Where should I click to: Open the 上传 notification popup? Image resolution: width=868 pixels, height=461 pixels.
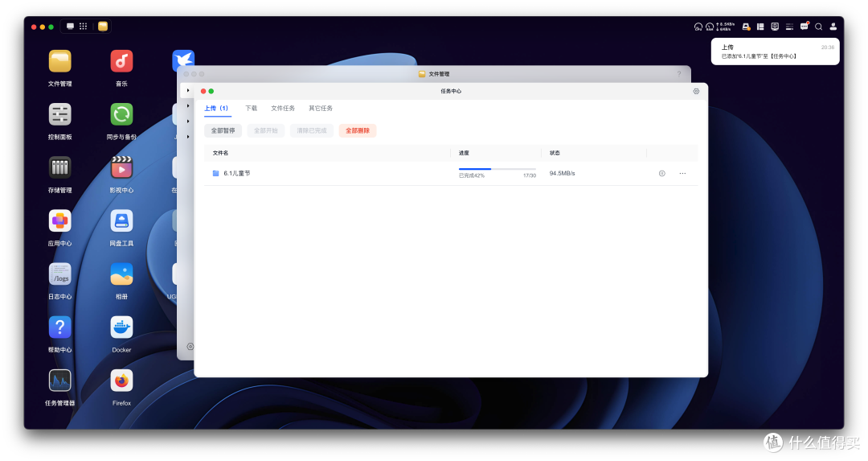[775, 51]
